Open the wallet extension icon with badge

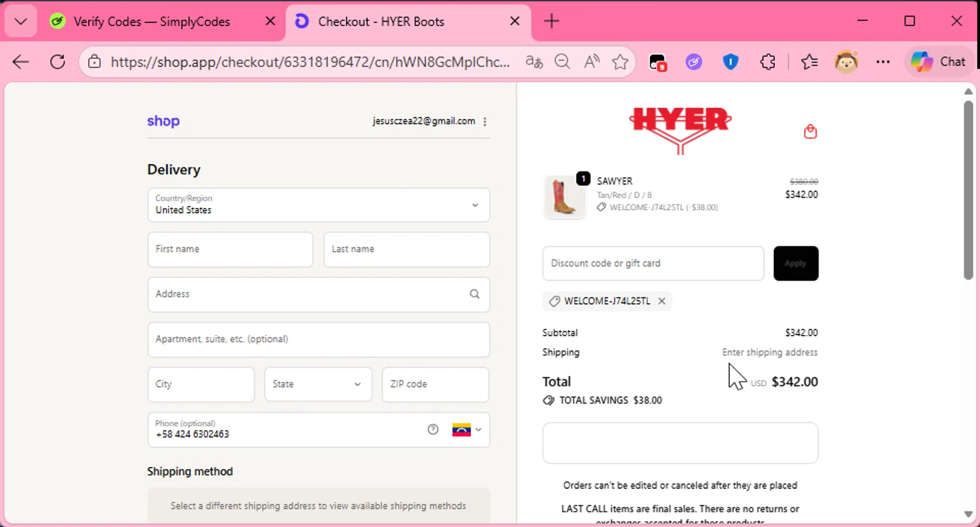pos(657,62)
